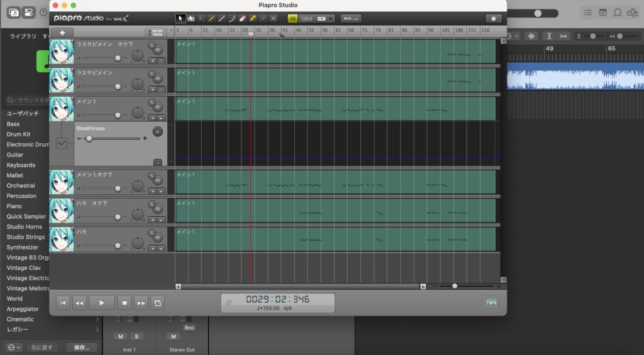The height and width of the screenshot is (355, 644).
Task: Click Bnc button on Stereo Out channel
Action: 189,327
